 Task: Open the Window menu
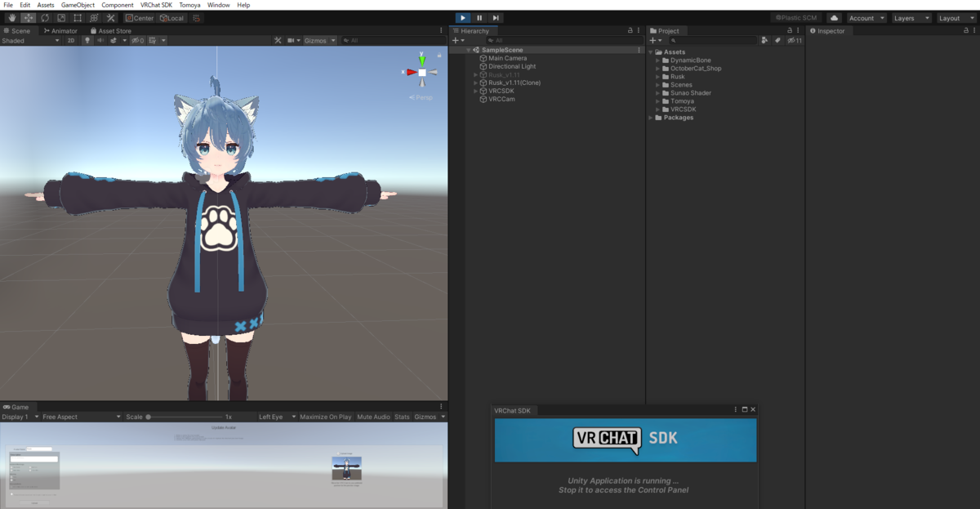tap(218, 5)
